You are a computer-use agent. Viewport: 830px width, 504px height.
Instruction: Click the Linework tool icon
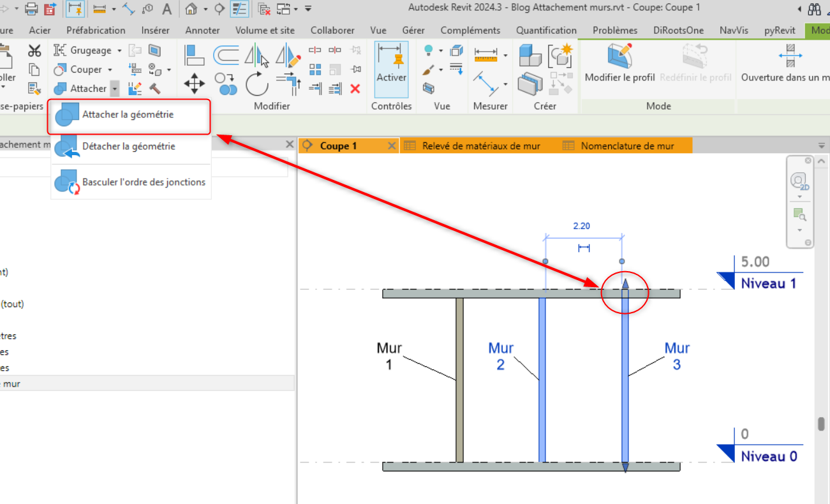pos(456,69)
